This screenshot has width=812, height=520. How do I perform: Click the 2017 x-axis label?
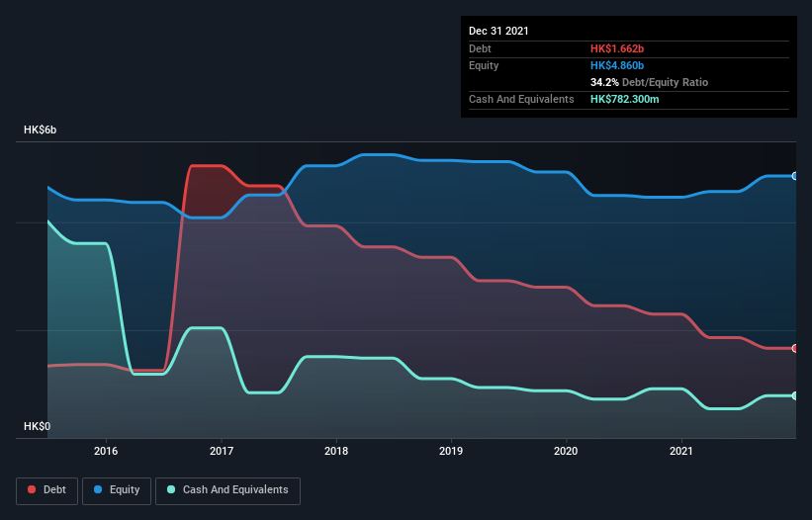click(222, 451)
